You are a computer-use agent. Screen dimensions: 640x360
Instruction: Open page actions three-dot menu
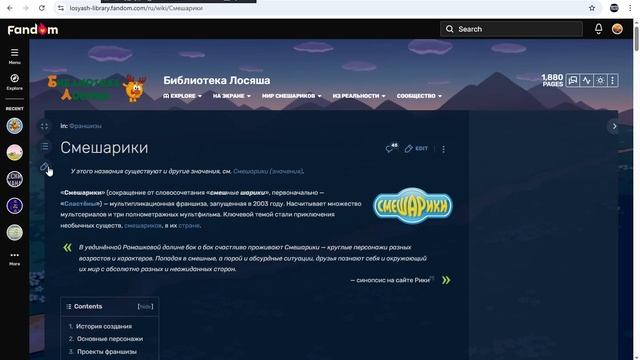(444, 149)
